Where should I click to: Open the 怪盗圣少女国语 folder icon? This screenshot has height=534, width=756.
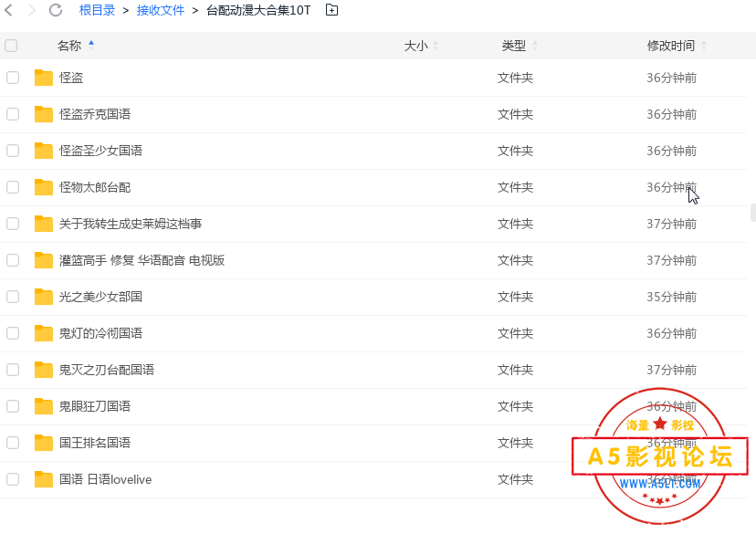coord(44,151)
